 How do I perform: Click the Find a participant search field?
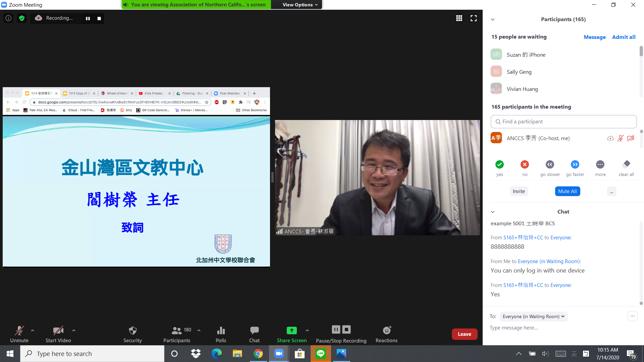(x=563, y=121)
